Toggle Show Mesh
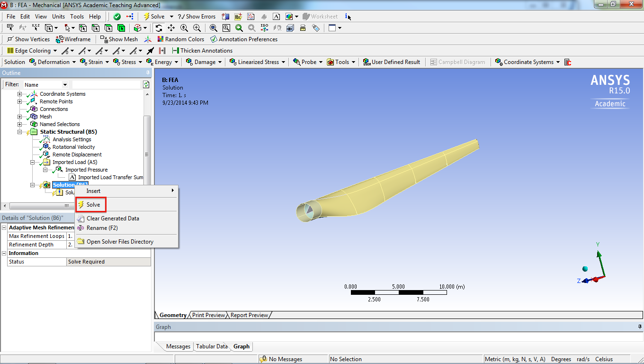 coord(119,39)
